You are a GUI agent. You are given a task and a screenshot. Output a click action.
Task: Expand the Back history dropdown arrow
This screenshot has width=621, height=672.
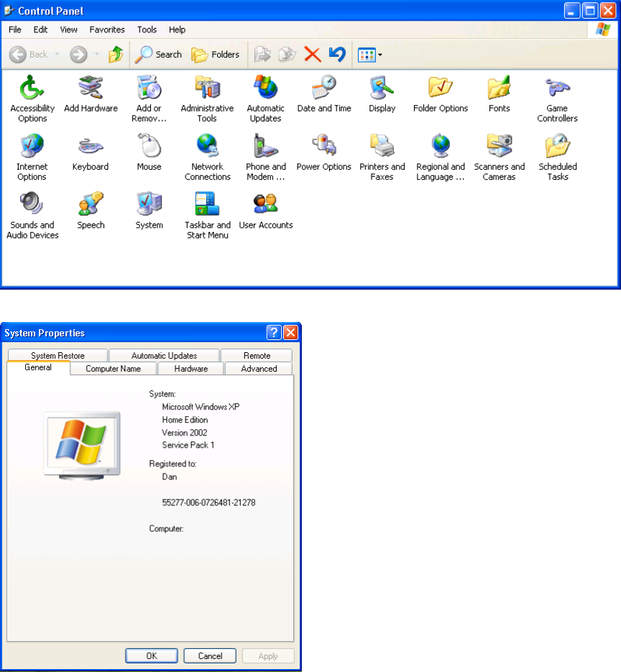(x=57, y=55)
